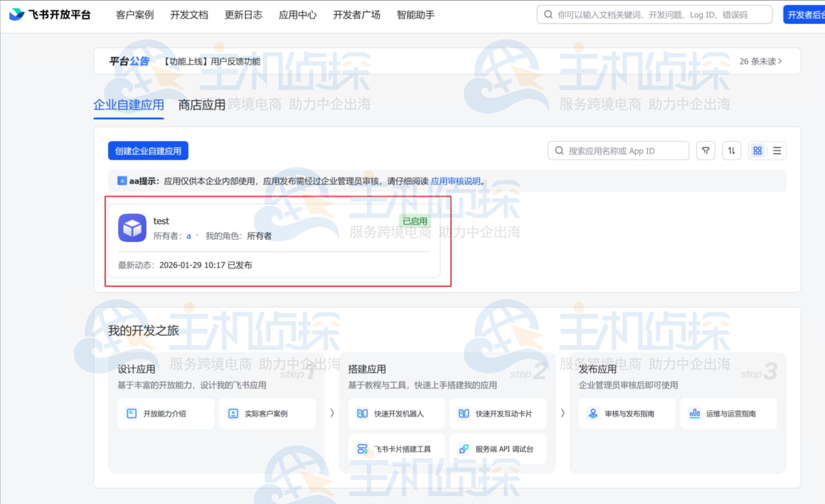Image resolution: width=825 pixels, height=504 pixels.
Task: Click the 创建企业自建应用 button
Action: [x=148, y=150]
